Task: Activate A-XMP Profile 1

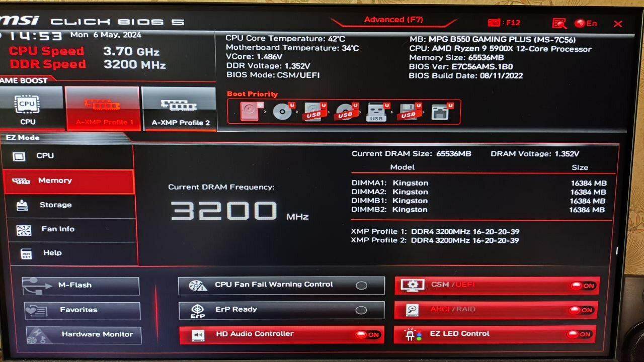Action: 103,109
